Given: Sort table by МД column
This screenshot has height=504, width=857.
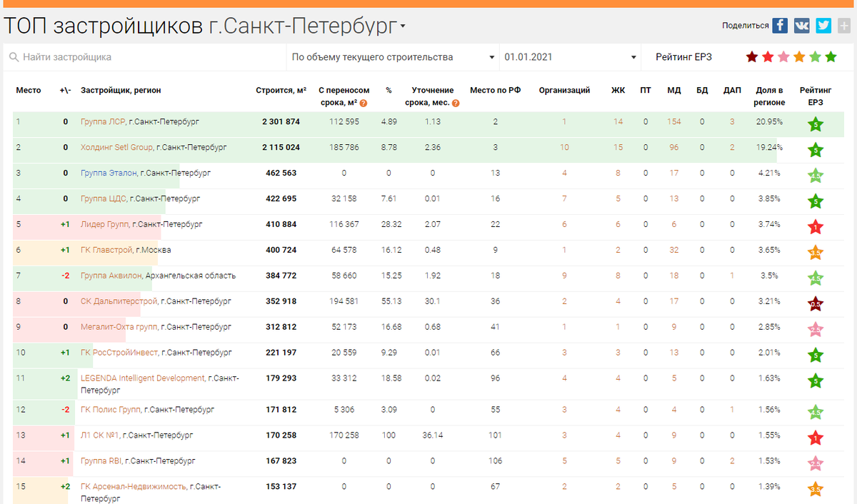Looking at the screenshot, I should (x=673, y=91).
